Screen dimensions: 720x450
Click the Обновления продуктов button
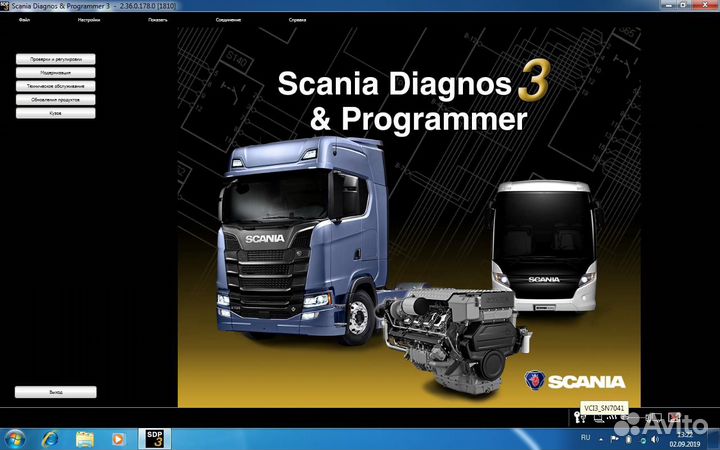(56, 100)
